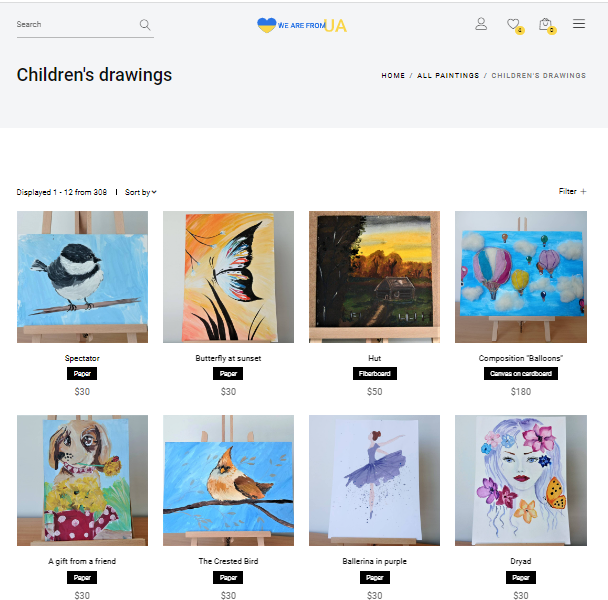The width and height of the screenshot is (608, 600).
Task: Open A gift from a friend painting
Action: [82, 481]
